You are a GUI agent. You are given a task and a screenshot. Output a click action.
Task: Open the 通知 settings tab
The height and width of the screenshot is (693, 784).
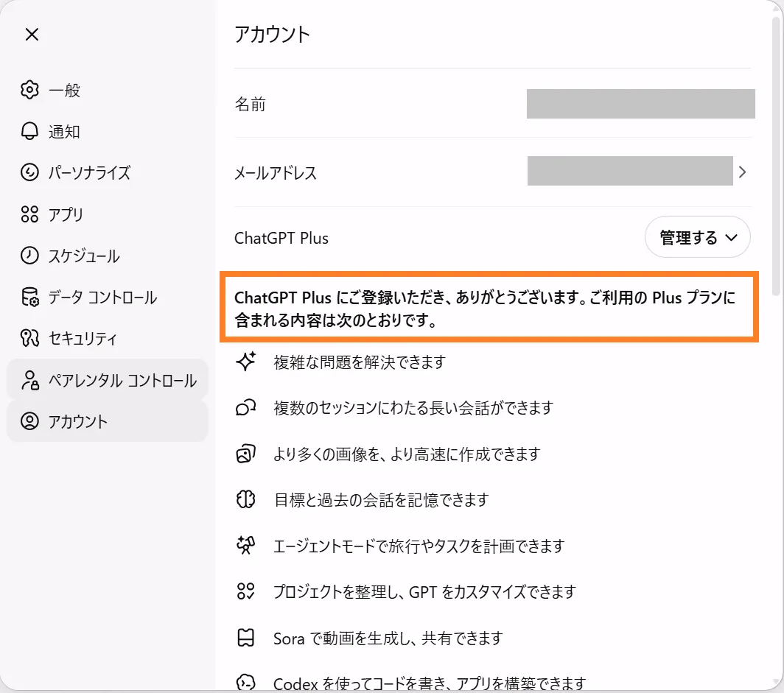(65, 132)
